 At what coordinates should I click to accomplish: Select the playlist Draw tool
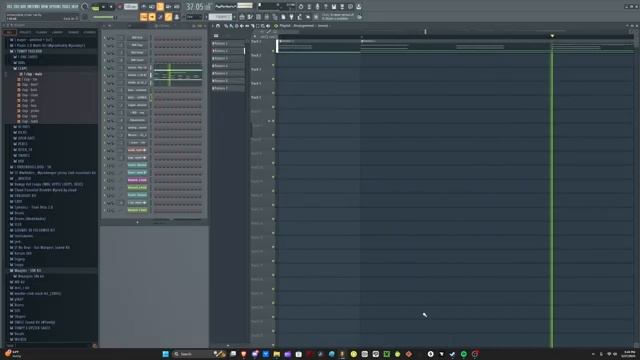(226, 26)
